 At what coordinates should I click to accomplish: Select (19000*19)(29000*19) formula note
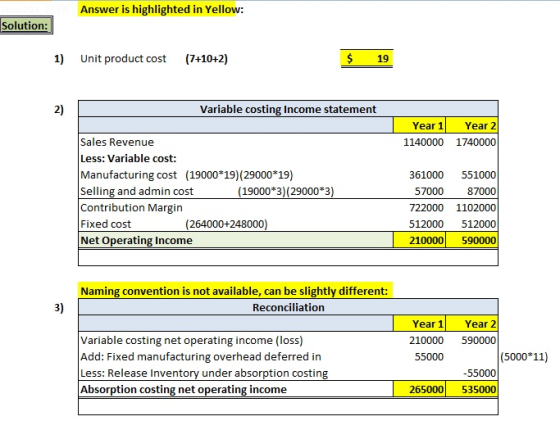click(x=239, y=175)
